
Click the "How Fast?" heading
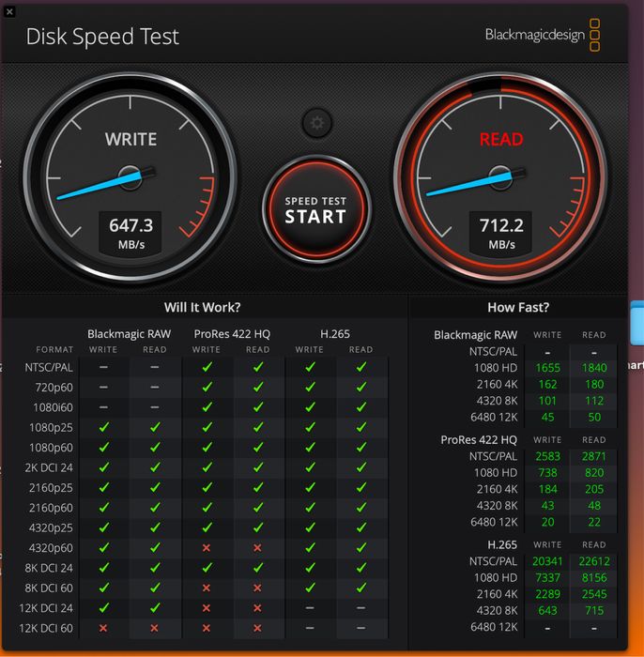(518, 308)
